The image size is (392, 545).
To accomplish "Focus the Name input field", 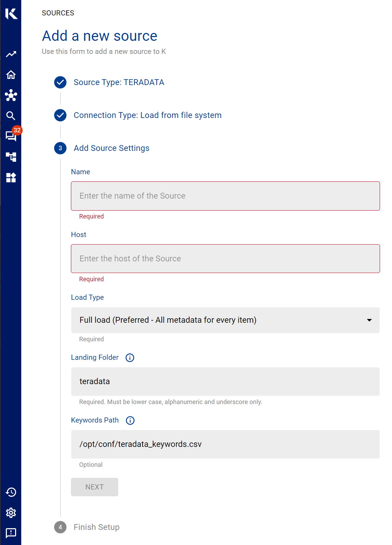I will (225, 196).
